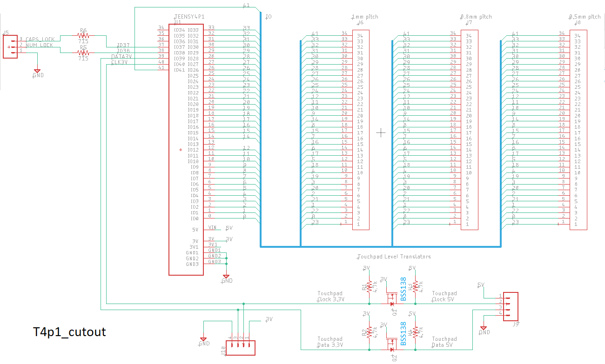Viewport: 605px width, 364px height.
Task: Select pull-up resistor R4 on the 5V data side
Action: pyautogui.click(x=416, y=332)
